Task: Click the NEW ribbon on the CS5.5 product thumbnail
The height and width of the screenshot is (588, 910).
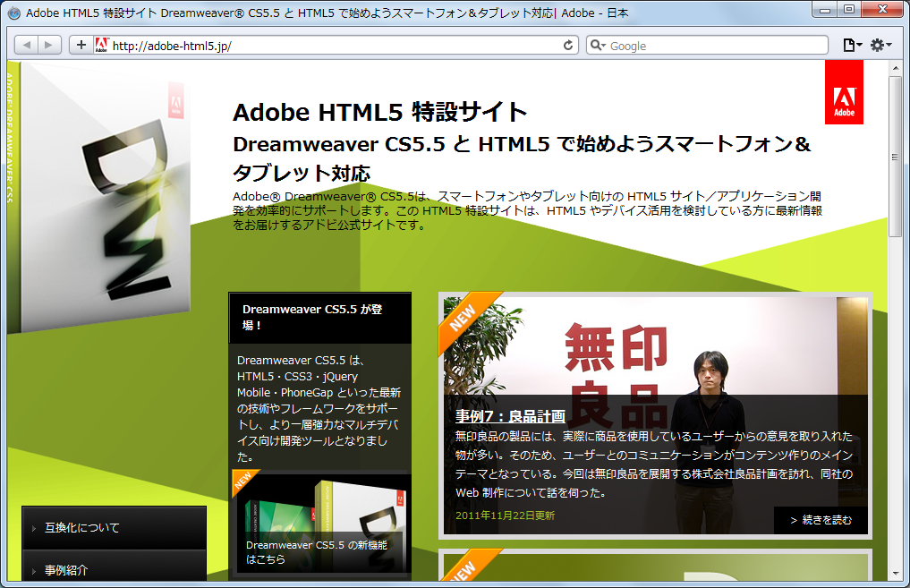Action: coord(244,481)
